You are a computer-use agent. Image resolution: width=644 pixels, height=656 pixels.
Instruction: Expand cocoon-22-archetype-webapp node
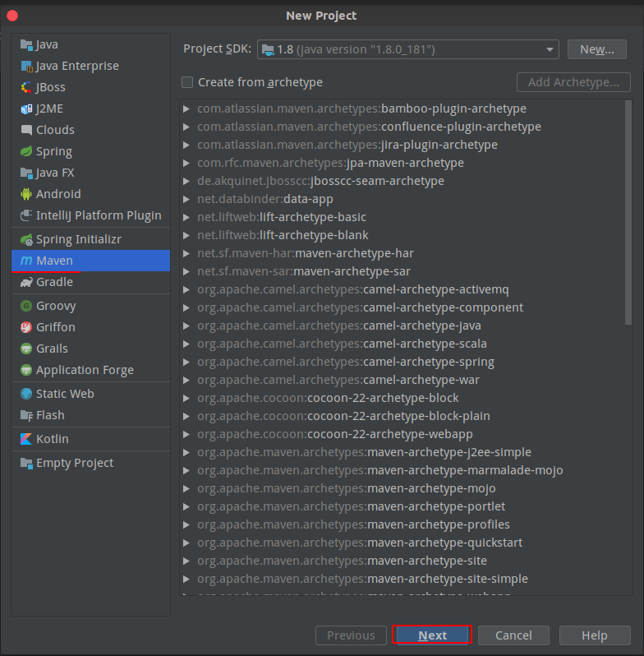point(186,434)
